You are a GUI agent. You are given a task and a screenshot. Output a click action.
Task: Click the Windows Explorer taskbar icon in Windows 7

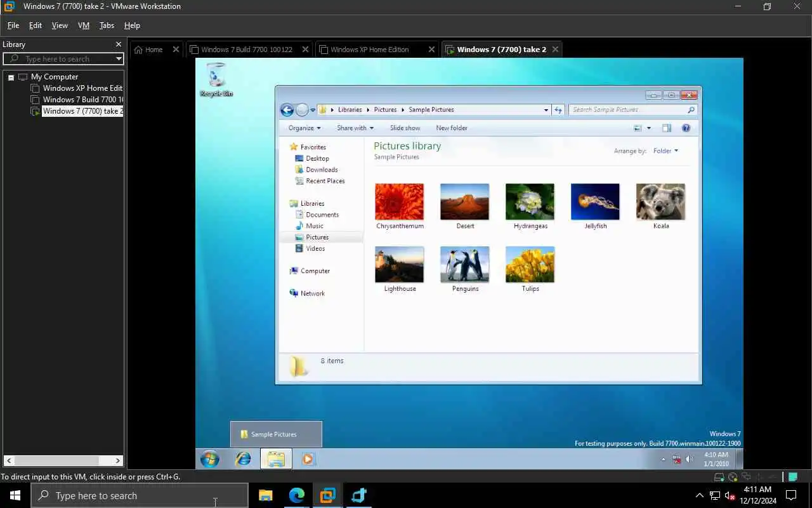click(x=276, y=459)
